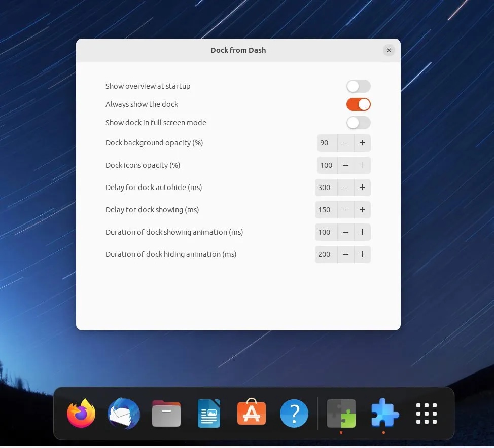Open the GNOME Extensions app
The height and width of the screenshot is (448, 494).
tap(384, 413)
